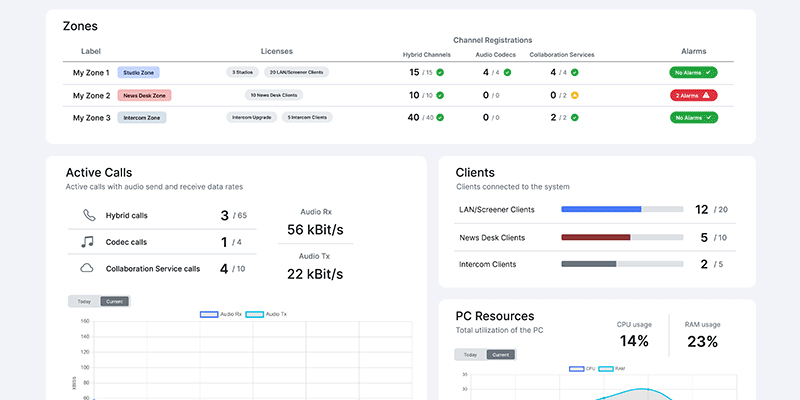
Task: Click the cloud icon for Collaboration Service calls
Action: coord(88,268)
